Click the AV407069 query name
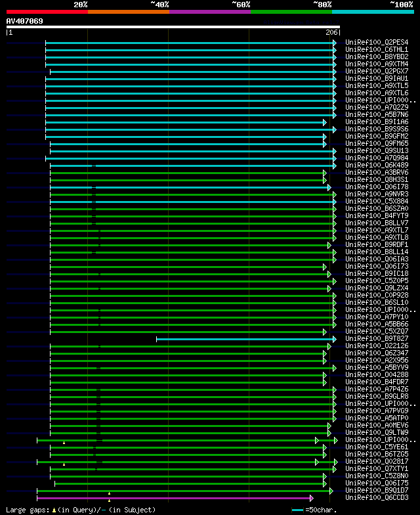This screenshot has height=515, width=420. (25, 21)
